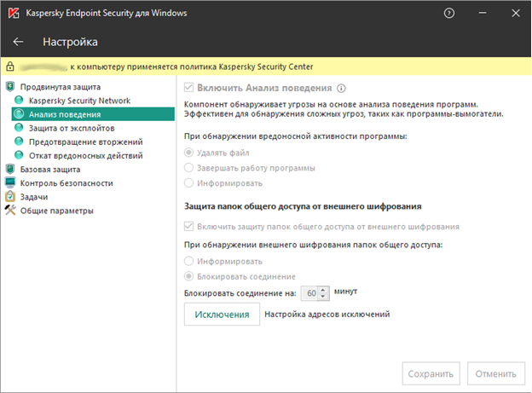Select Завершать работу программы radio option
Image resolution: width=532 pixels, height=393 pixels.
(189, 168)
